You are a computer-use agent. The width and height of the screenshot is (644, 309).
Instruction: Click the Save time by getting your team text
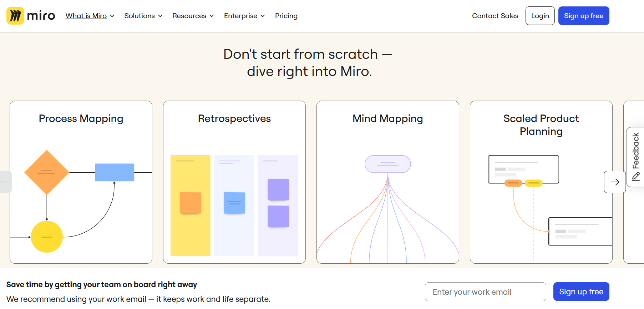tap(102, 284)
